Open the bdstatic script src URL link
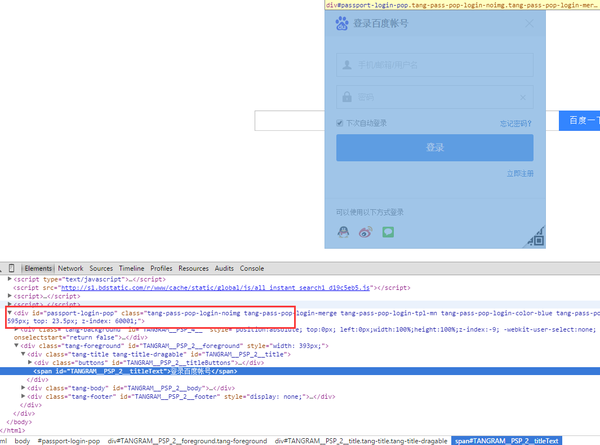Screen dimensions: 600x445 (215, 287)
